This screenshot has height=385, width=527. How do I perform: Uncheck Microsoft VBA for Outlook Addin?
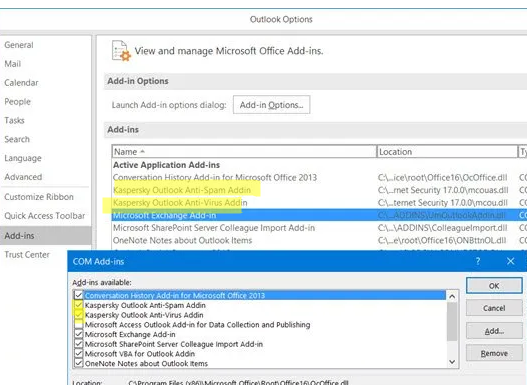pyautogui.click(x=78, y=354)
